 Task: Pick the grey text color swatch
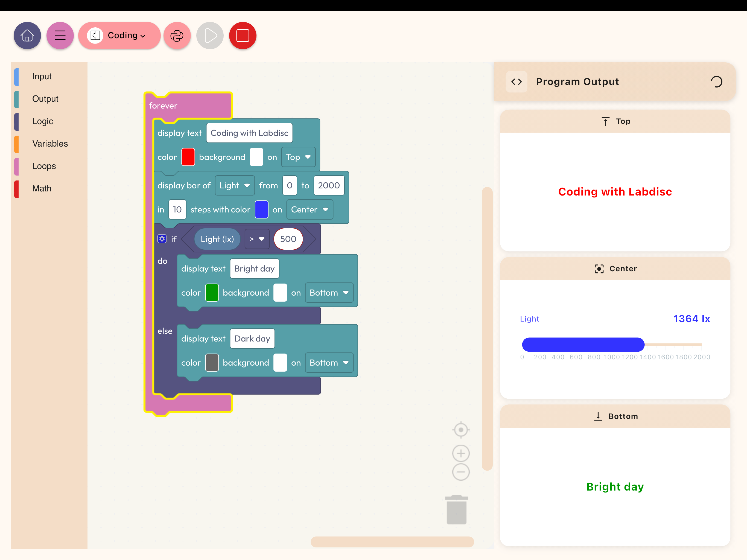tap(212, 363)
